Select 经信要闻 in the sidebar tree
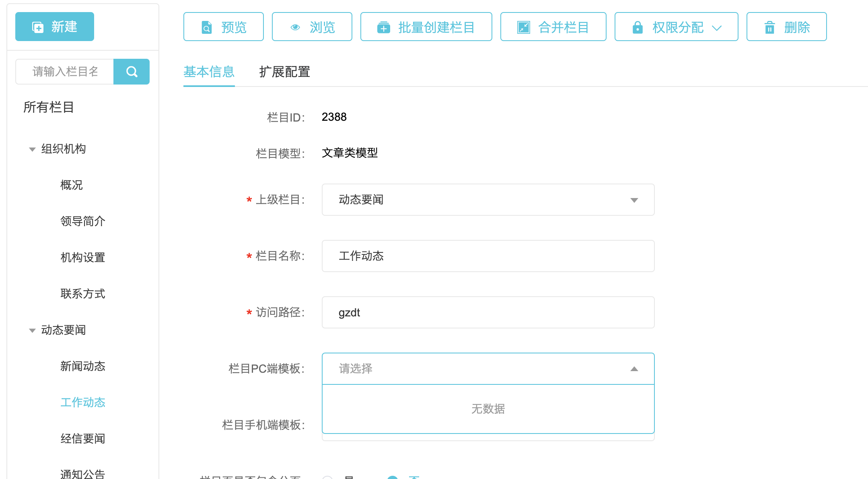The width and height of the screenshot is (868, 479). pos(82,438)
